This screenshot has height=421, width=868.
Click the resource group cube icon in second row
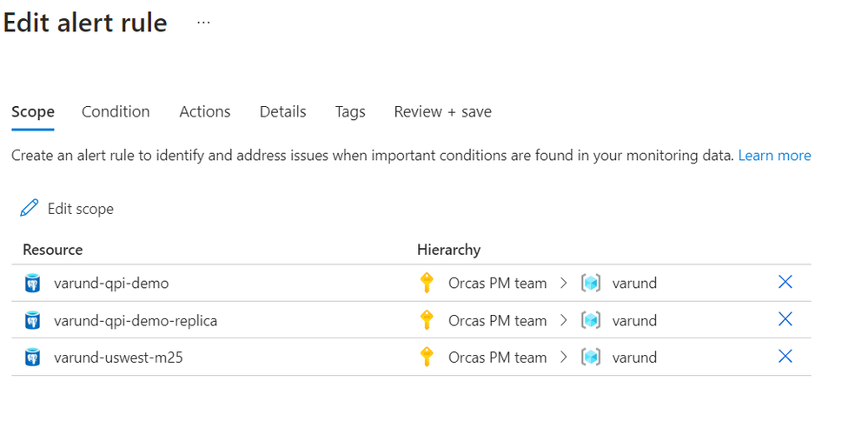point(591,320)
